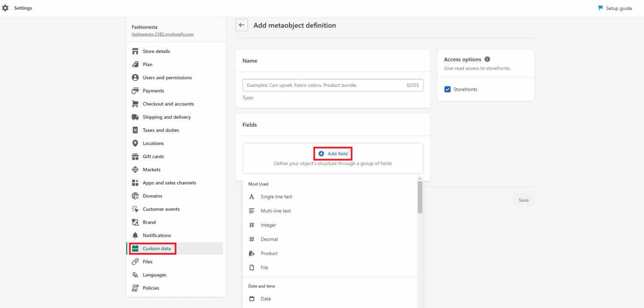Click the Add field button
This screenshot has width=644, height=308.
tap(332, 153)
